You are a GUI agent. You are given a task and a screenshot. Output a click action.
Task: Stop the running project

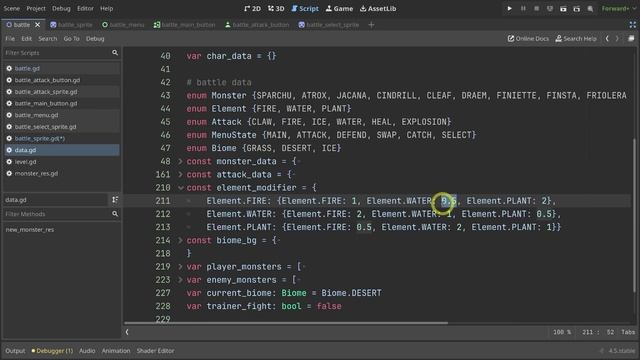536,8
